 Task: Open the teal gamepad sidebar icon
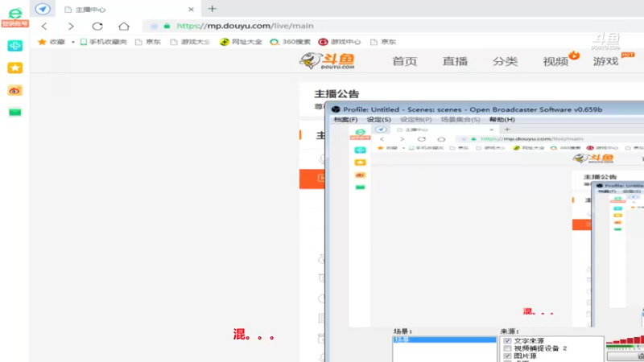(x=14, y=46)
